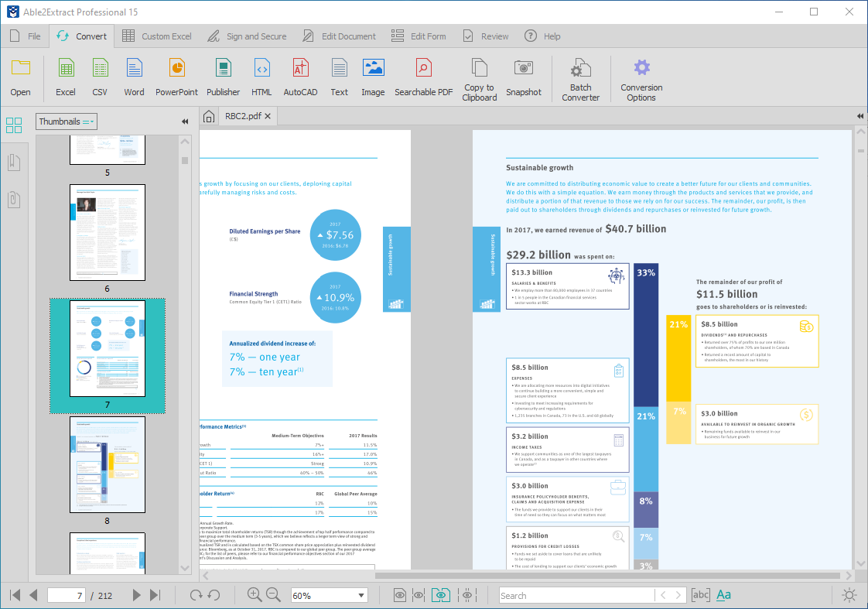Open the bookmarks side panel icon

point(14,163)
